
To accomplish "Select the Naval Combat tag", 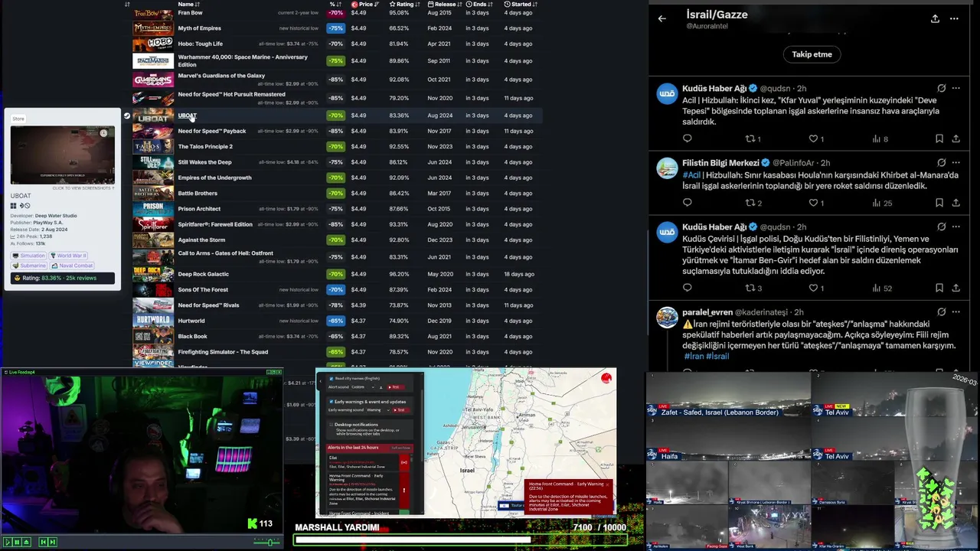I will pos(72,266).
